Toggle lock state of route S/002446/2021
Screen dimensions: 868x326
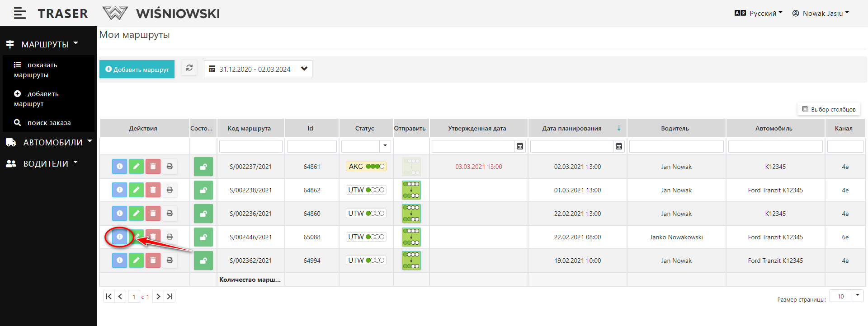[203, 237]
